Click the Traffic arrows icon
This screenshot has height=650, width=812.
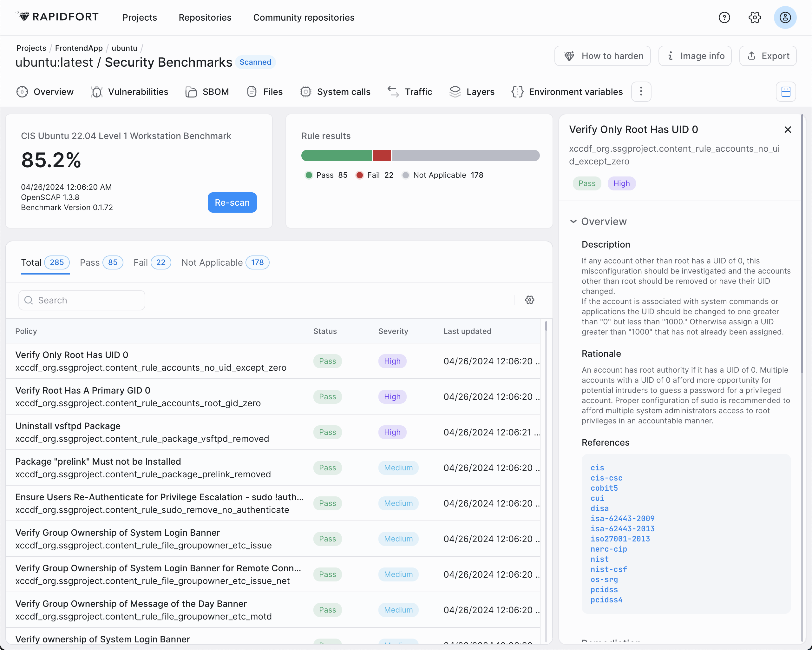coord(393,92)
